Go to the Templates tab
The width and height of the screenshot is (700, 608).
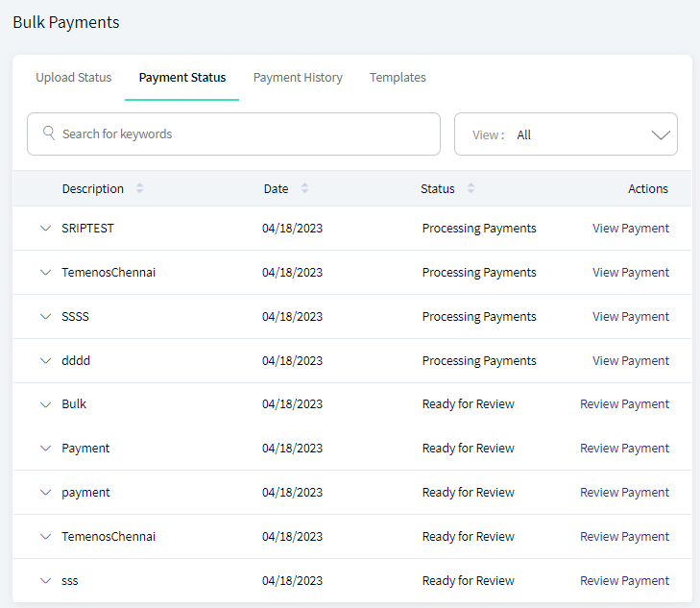(398, 78)
